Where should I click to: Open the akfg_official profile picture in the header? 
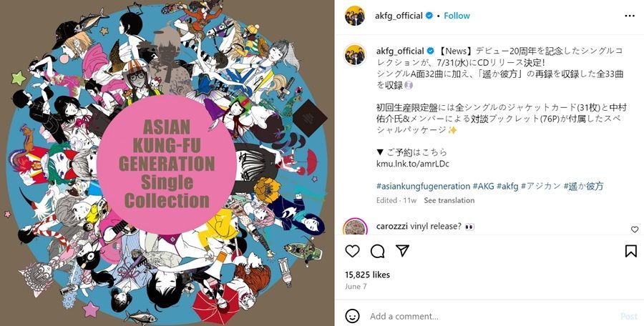pyautogui.click(x=355, y=16)
